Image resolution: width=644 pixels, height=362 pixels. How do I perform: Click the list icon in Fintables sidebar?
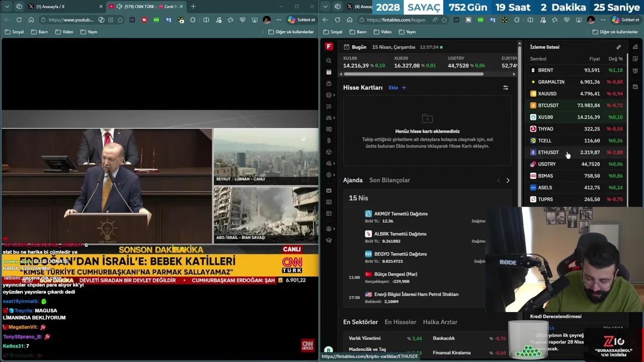pos(329,107)
